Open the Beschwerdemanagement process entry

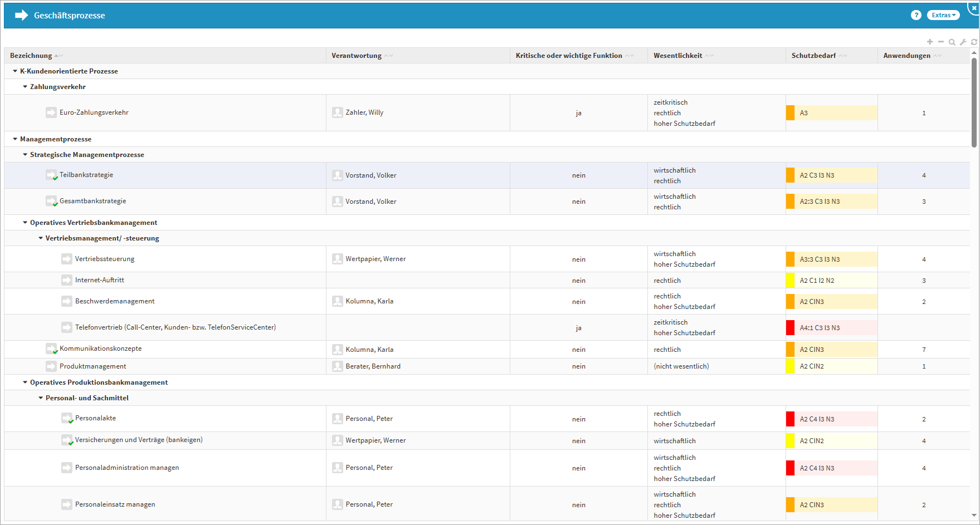pyautogui.click(x=115, y=301)
